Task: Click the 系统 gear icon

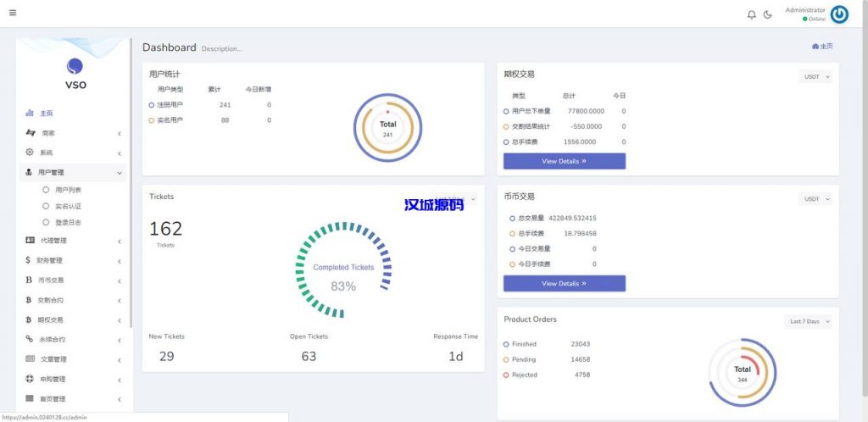Action: (x=30, y=152)
